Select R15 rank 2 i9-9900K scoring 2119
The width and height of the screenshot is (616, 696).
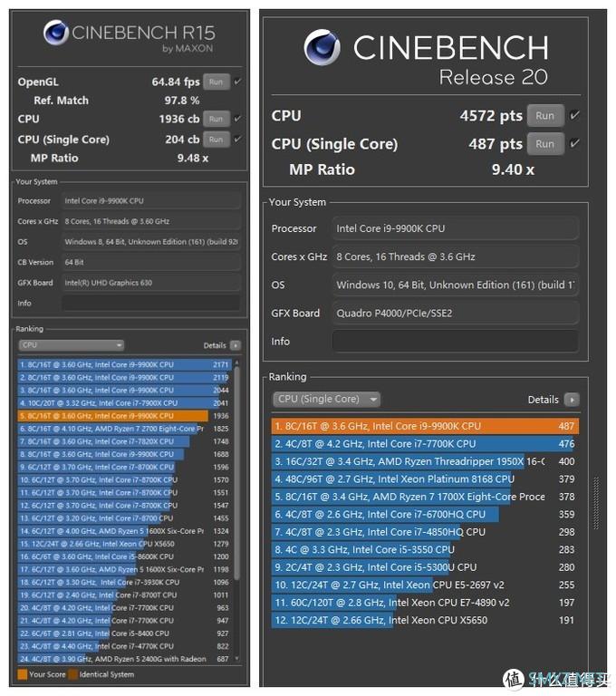pos(125,378)
